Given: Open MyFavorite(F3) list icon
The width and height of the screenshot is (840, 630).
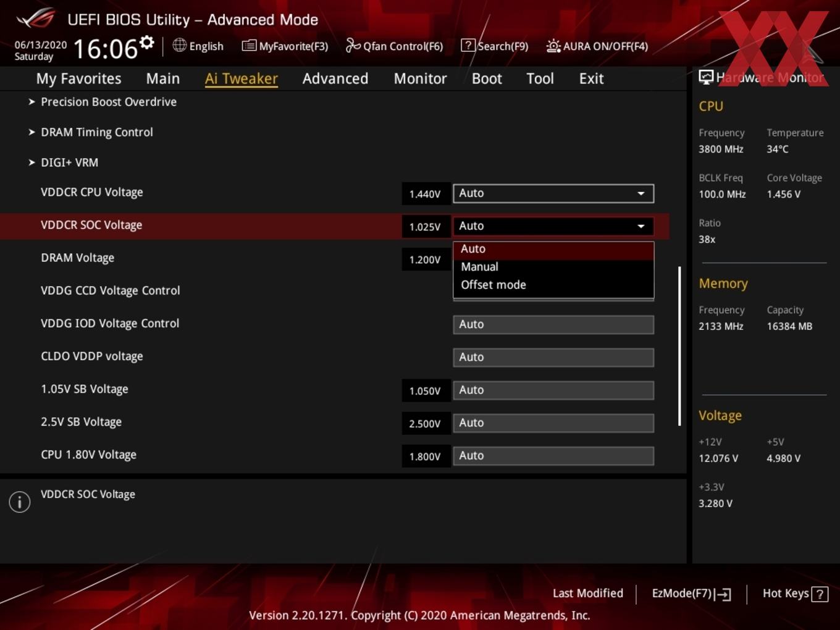Looking at the screenshot, I should (249, 46).
